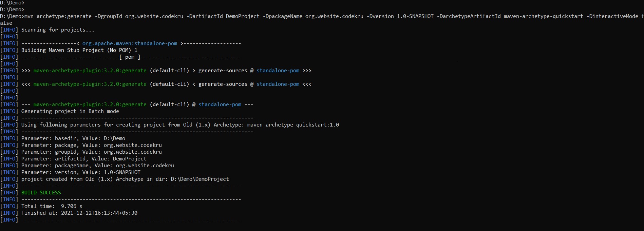Image resolution: width=644 pixels, height=231 pixels.
Task: Click 'Parameter: package, Value: org.website.codekru' line
Action: pos(91,145)
